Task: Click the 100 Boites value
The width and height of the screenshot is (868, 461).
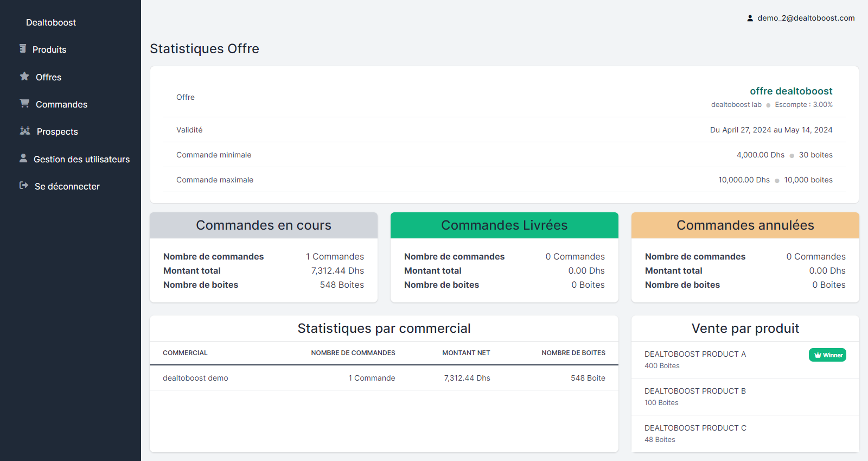Action: (661, 403)
